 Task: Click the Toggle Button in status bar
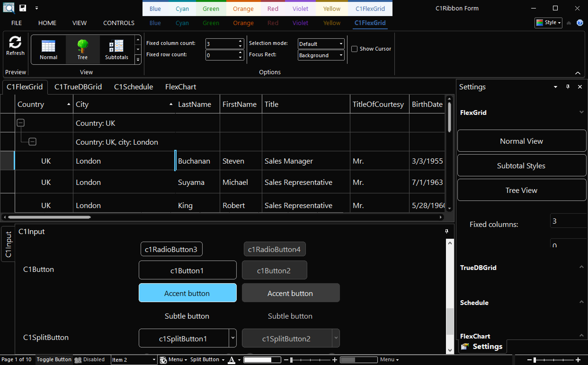[x=54, y=360]
